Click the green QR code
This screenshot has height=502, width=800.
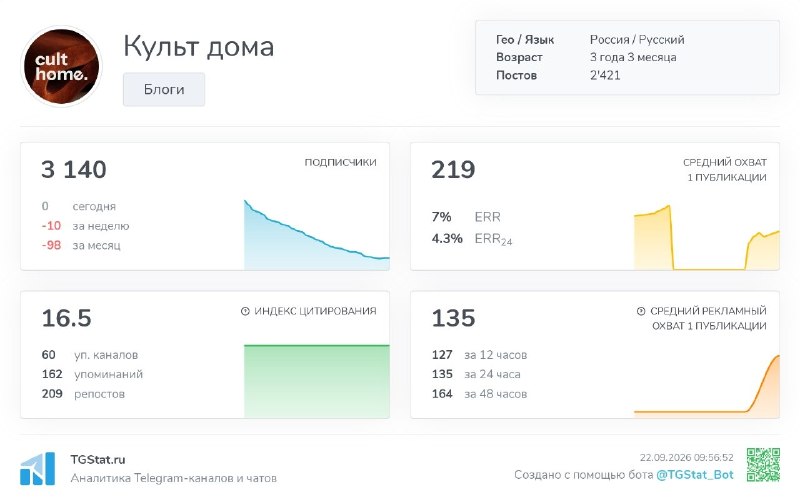pos(763,465)
